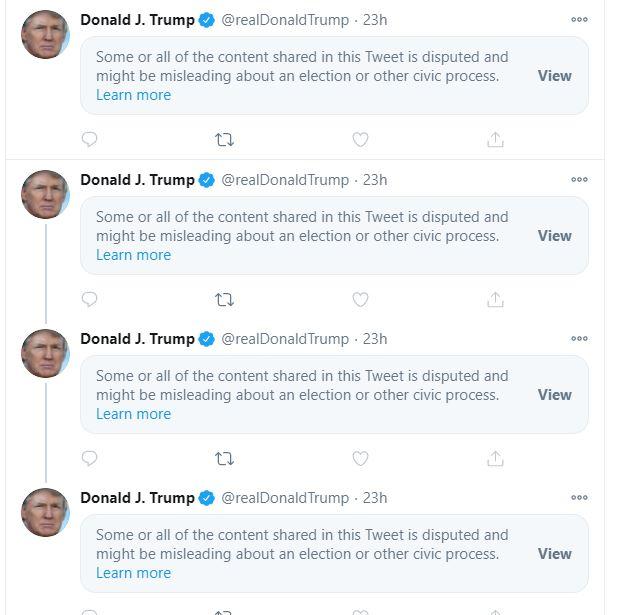Share the first tweet
The width and height of the screenshot is (617, 615).
point(495,140)
